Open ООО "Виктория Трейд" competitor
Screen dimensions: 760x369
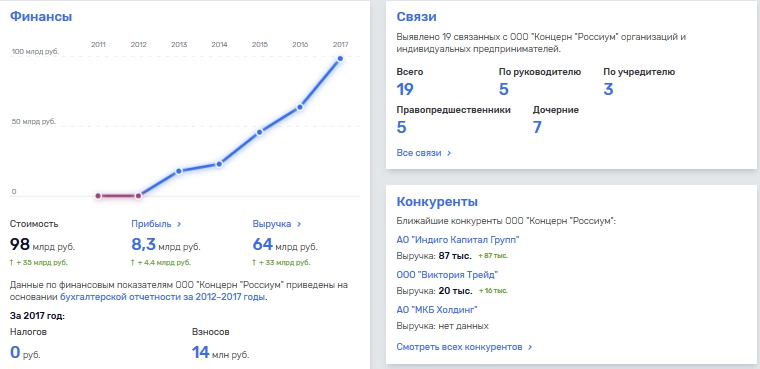click(x=447, y=275)
